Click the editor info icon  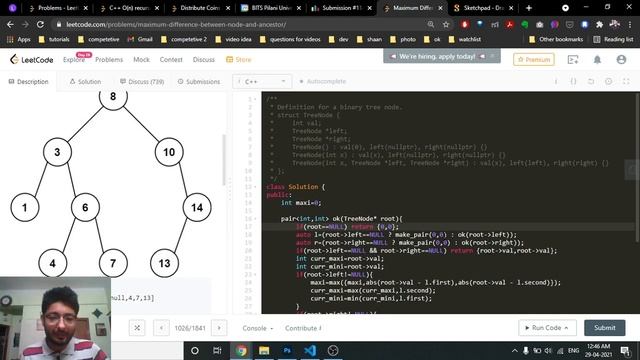[x=556, y=82]
